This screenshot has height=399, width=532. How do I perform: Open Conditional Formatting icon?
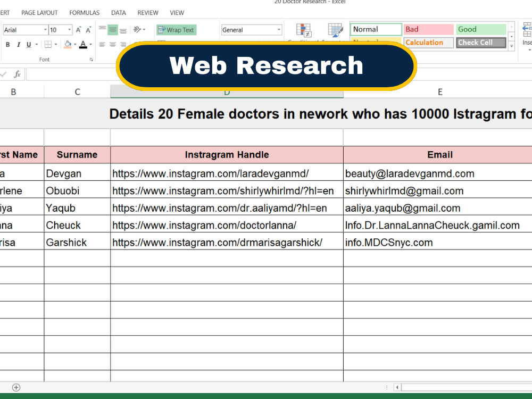coord(303,30)
